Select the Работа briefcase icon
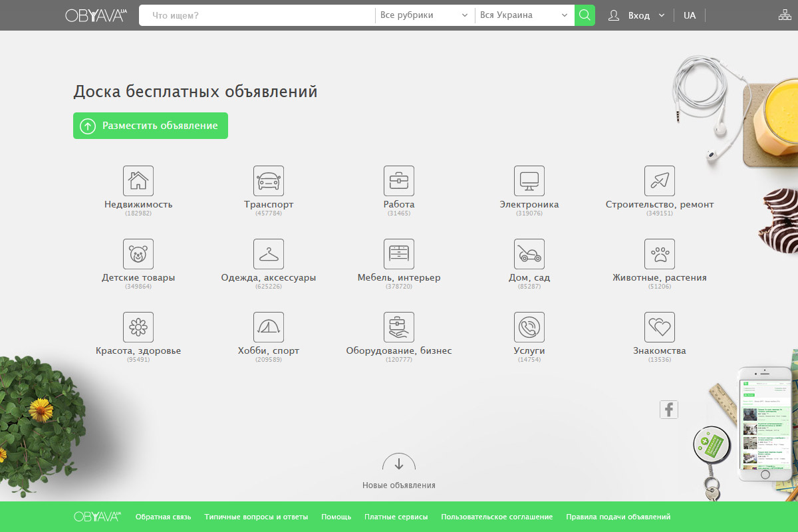 tap(399, 181)
